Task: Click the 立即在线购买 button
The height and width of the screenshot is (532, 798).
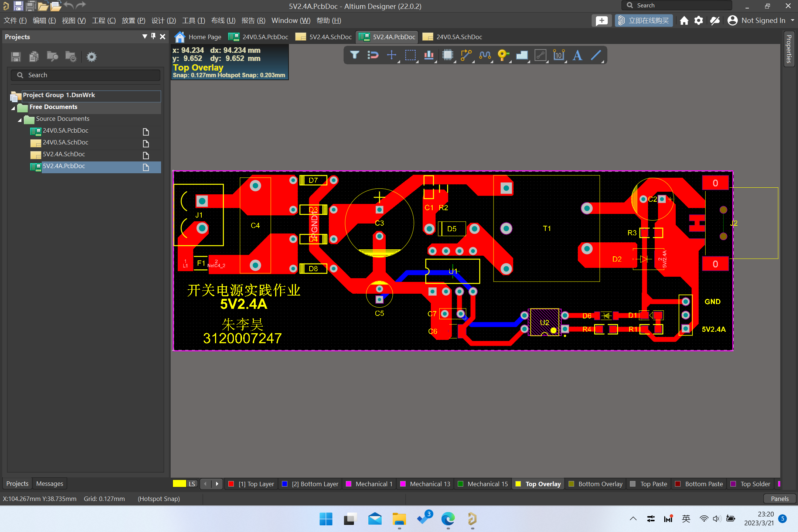Action: point(644,21)
